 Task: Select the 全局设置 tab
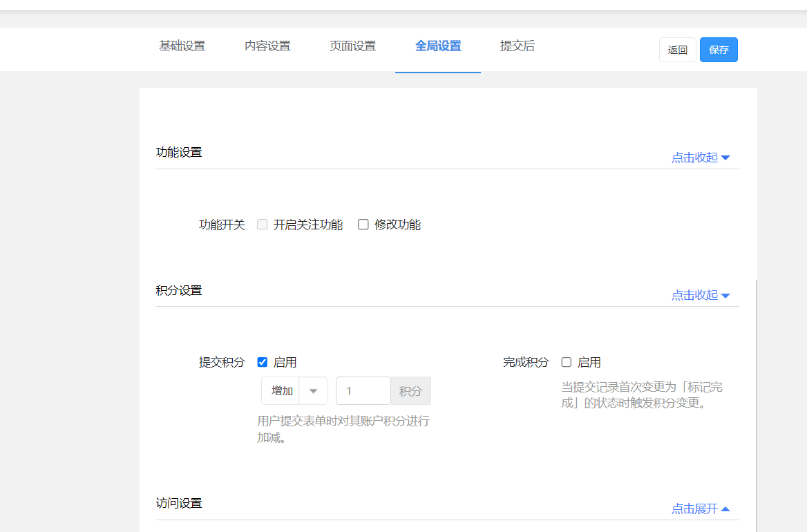[438, 46]
